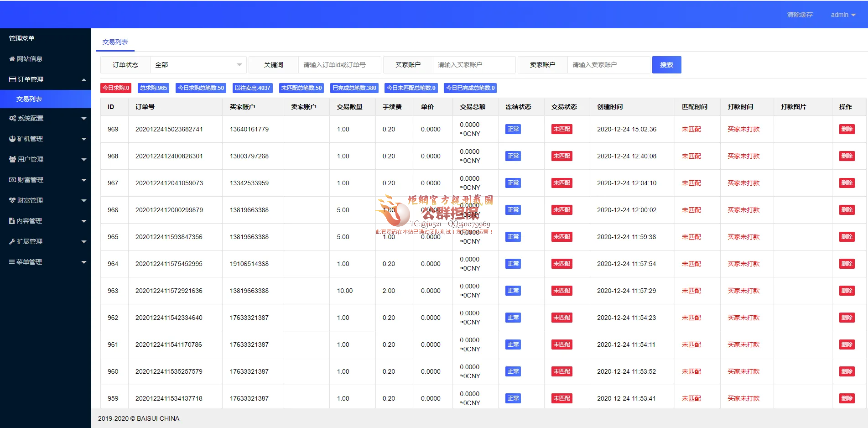Click the 矿机管理 sidebar icon

click(12, 139)
